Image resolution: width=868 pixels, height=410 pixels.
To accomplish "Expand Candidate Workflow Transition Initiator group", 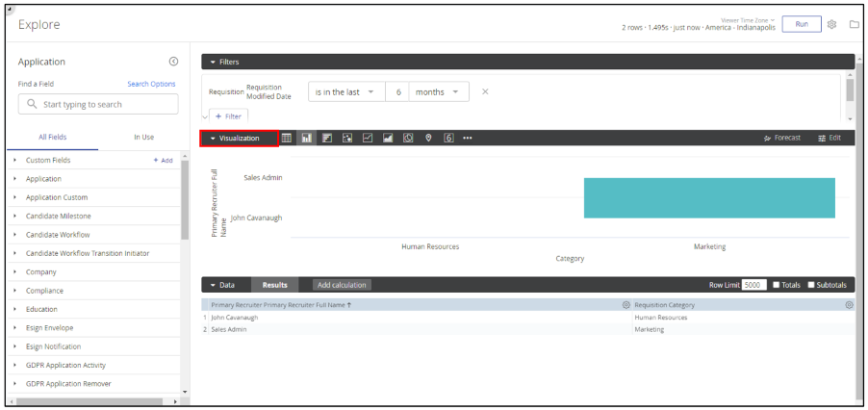I will pyautogui.click(x=15, y=253).
